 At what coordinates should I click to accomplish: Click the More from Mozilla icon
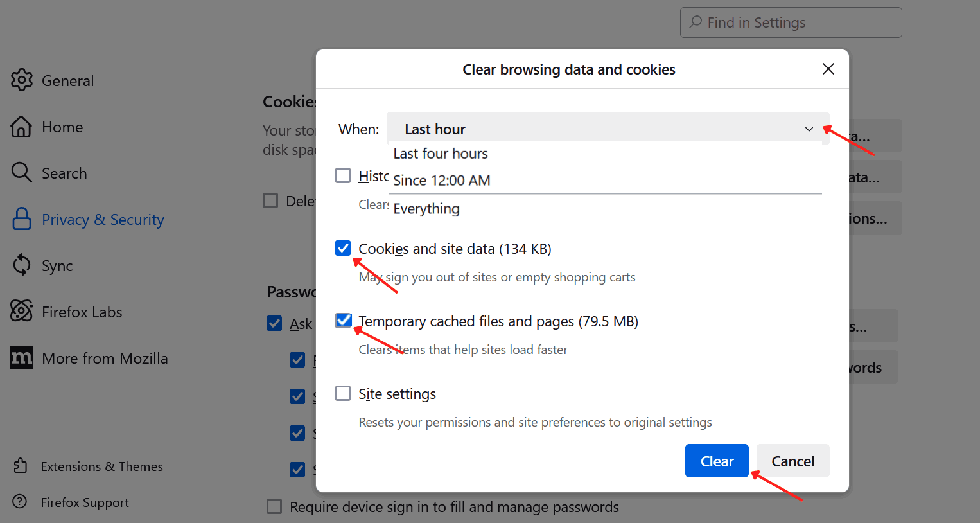[21, 358]
